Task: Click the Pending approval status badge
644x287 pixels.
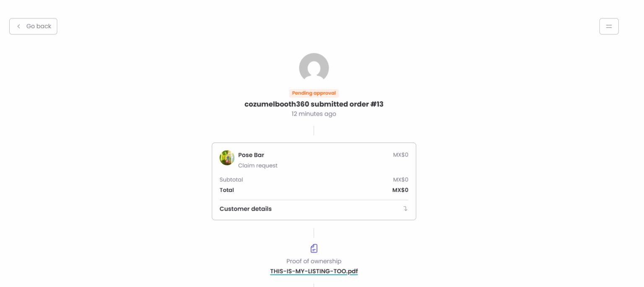Action: (314, 93)
